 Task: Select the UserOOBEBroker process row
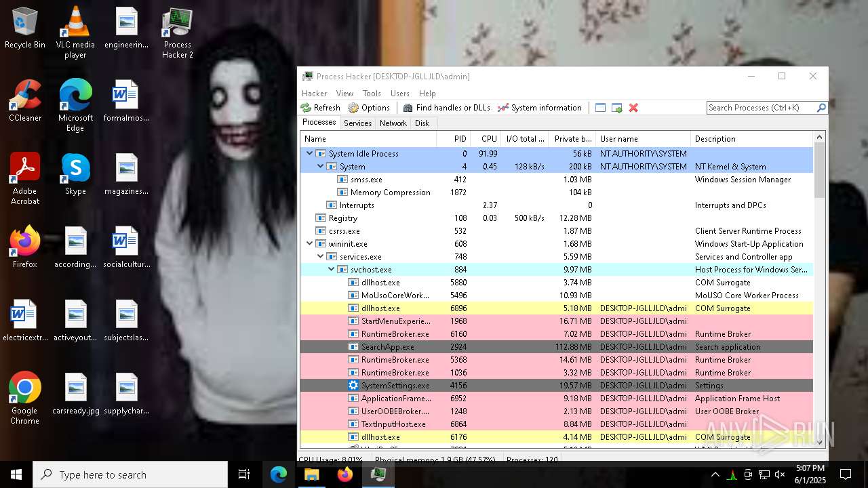[557, 411]
